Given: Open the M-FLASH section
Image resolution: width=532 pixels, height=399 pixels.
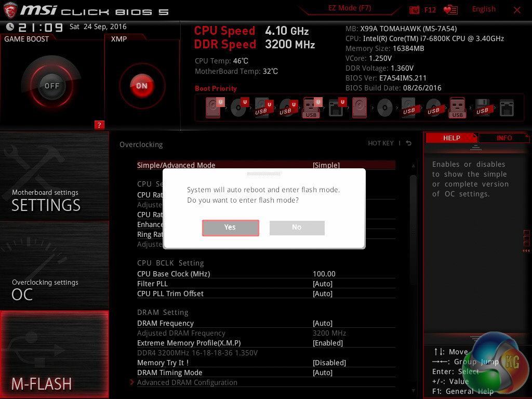Looking at the screenshot, I should pos(54,354).
